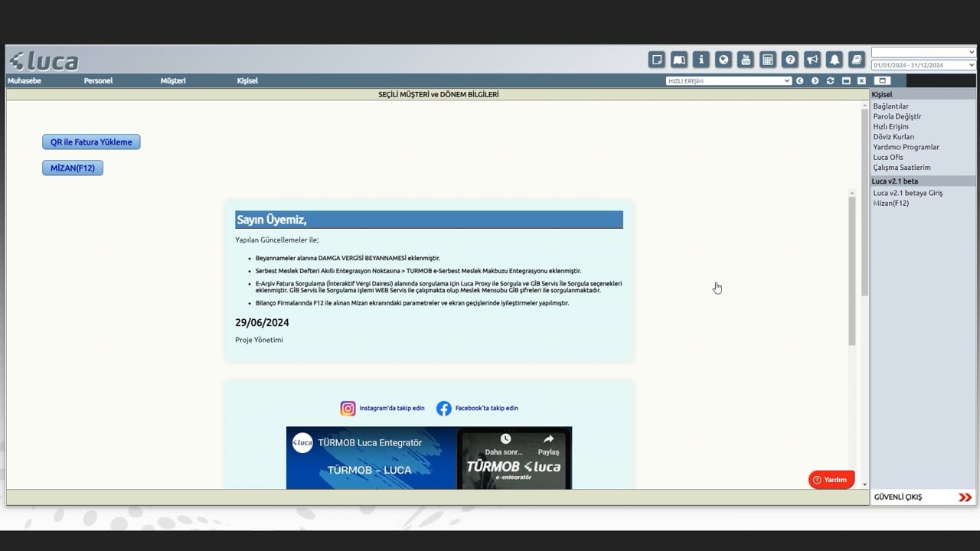Open the sticky note icon
Screen dimensions: 980x551
pos(656,60)
